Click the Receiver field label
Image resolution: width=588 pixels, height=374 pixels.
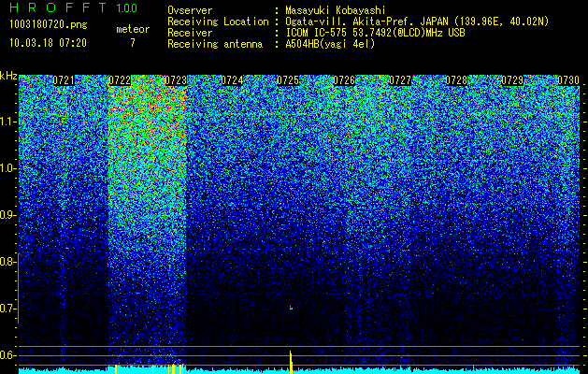[x=190, y=33]
